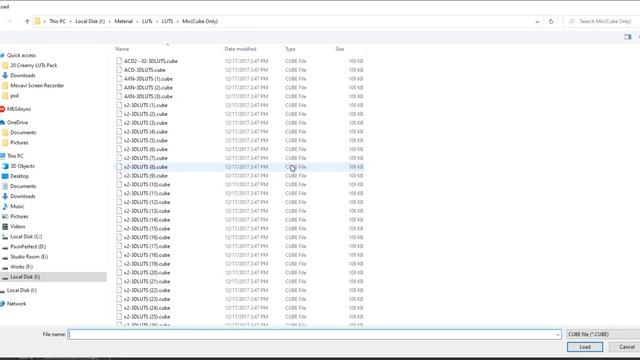Select x2-3DLUTS (8).cube file

145,167
